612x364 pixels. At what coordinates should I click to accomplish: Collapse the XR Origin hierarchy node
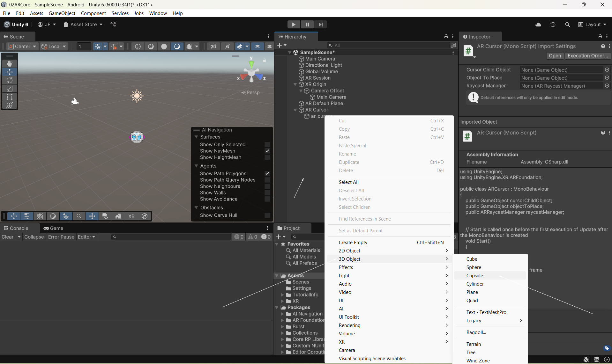click(295, 84)
